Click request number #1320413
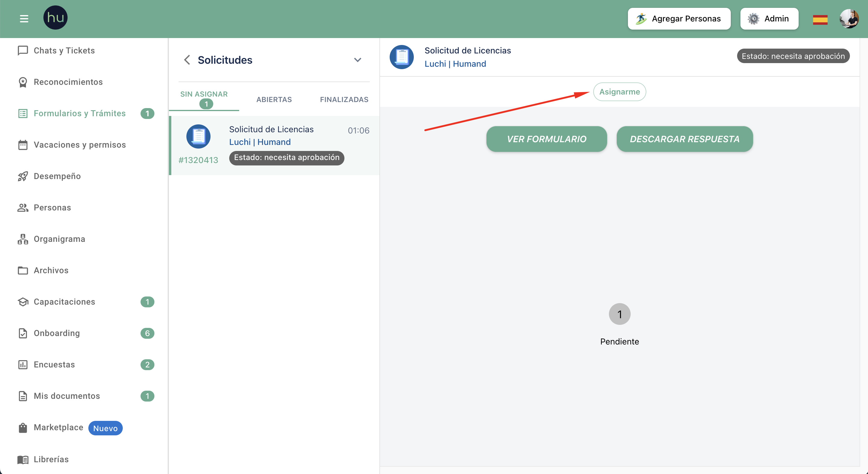The width and height of the screenshot is (868, 474). point(198,160)
